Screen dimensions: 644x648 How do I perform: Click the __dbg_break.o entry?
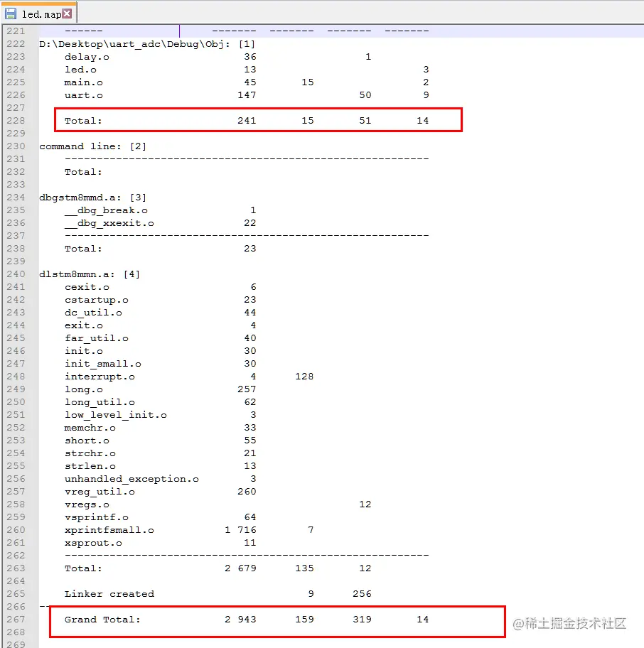coord(106,210)
